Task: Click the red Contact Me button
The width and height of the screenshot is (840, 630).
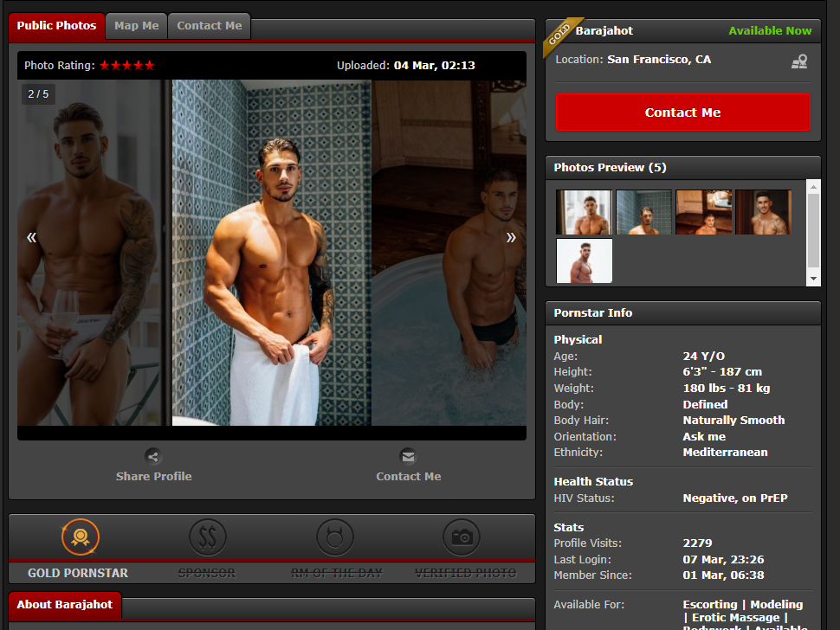Action: tap(683, 112)
